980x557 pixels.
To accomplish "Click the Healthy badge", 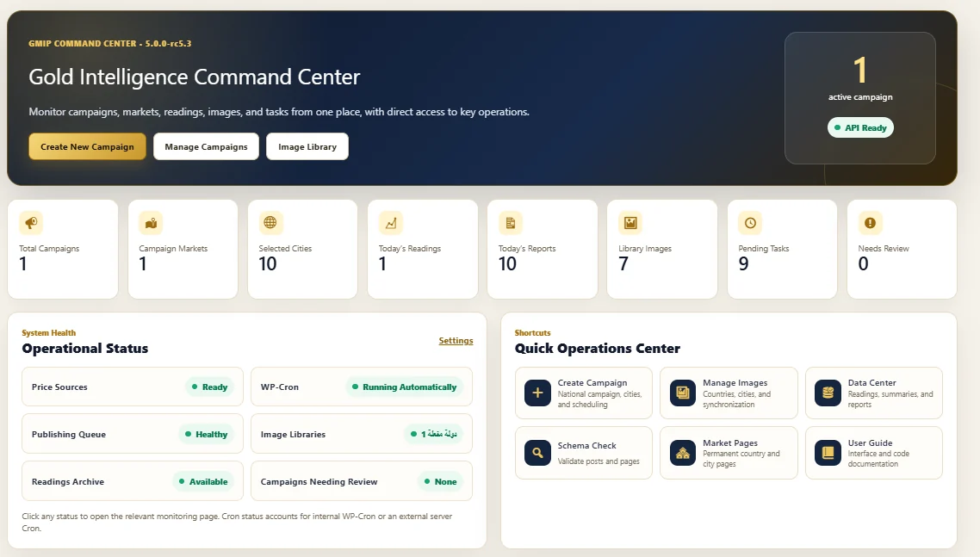I will [x=206, y=434].
